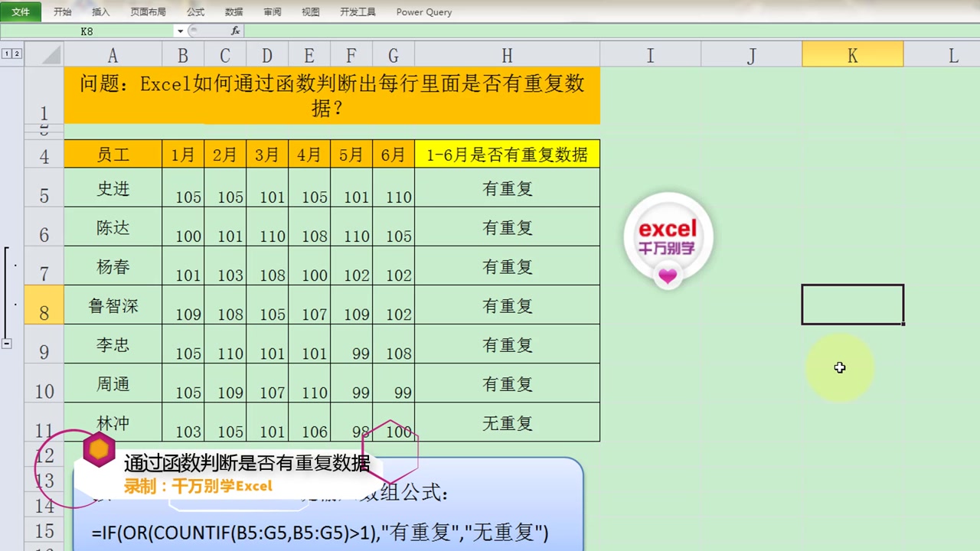Click employee name cell 林冲
Screen dimensions: 980x551
113,422
